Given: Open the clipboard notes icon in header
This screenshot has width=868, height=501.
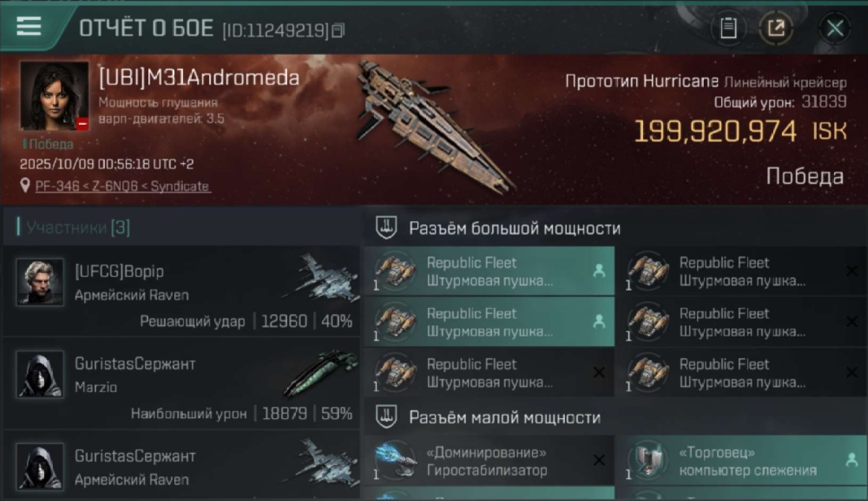Looking at the screenshot, I should pyautogui.click(x=728, y=28).
